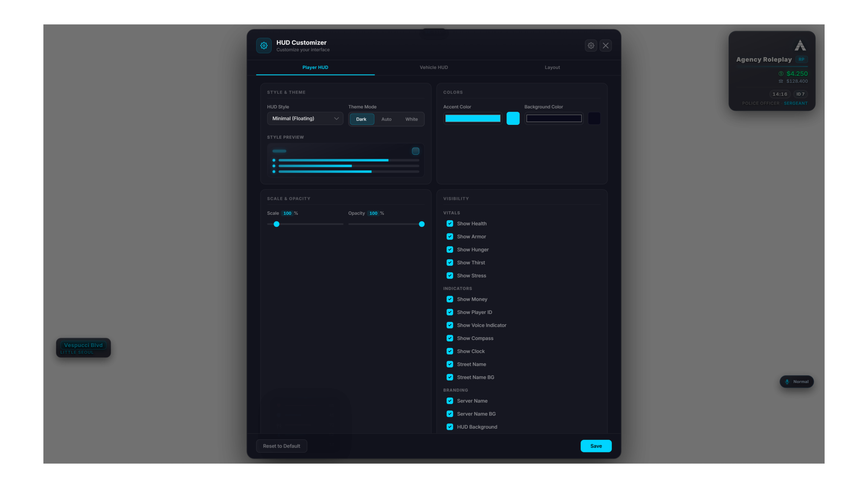Uncheck the Show Health checkbox
The image size is (868, 488).
pos(450,223)
